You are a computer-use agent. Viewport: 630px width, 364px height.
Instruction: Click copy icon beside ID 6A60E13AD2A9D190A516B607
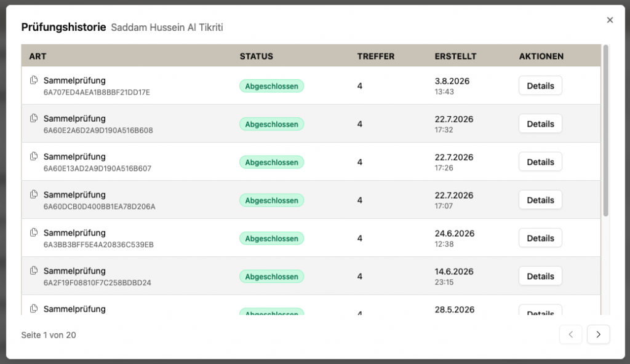tap(34, 156)
